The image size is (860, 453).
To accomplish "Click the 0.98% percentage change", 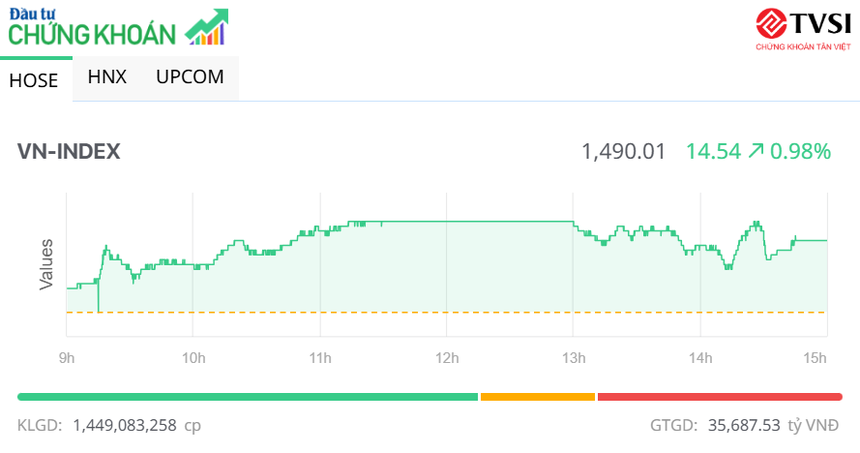I will click(x=802, y=151).
